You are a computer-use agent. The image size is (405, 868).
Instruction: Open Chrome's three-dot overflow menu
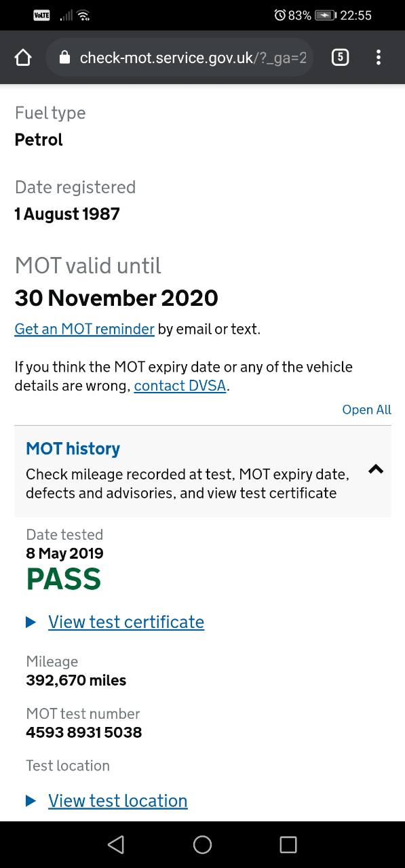(x=379, y=58)
